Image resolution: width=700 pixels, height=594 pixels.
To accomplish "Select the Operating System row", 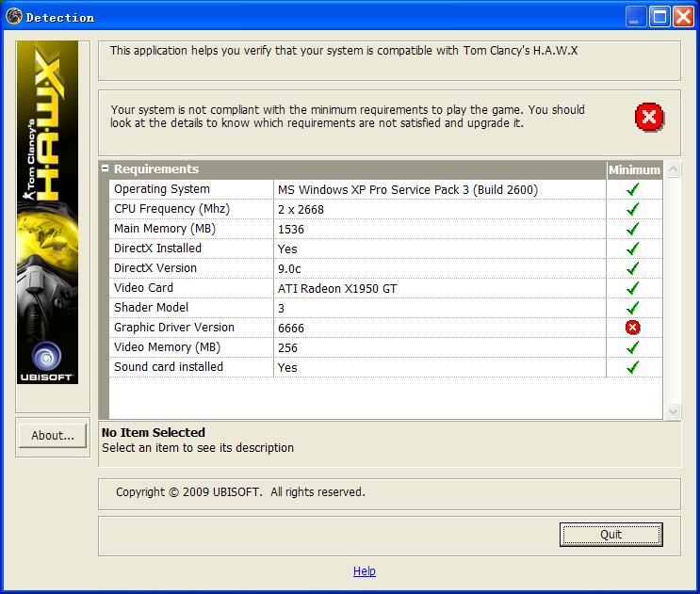I will tap(385, 189).
